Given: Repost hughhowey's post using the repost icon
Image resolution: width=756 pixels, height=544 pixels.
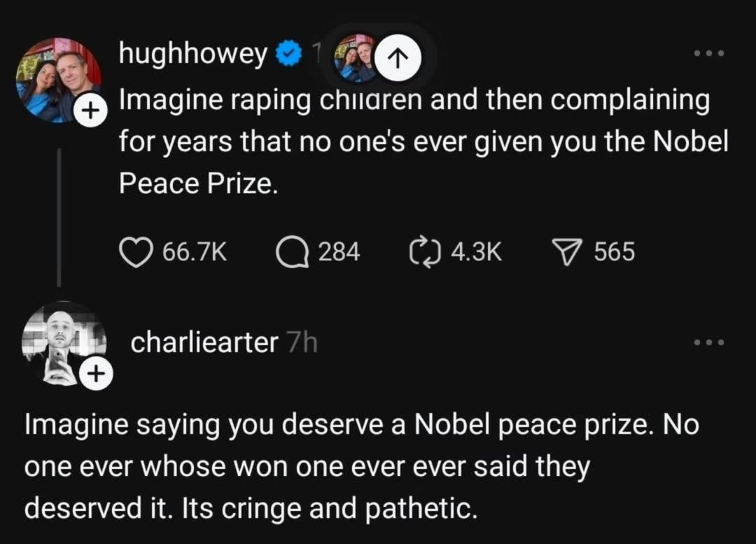Looking at the screenshot, I should tap(423, 252).
